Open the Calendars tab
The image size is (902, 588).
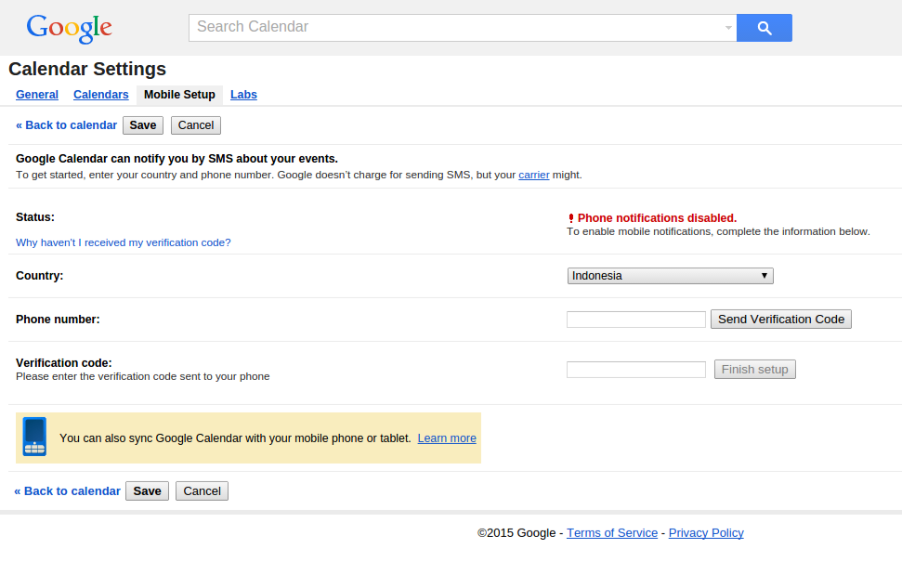100,95
